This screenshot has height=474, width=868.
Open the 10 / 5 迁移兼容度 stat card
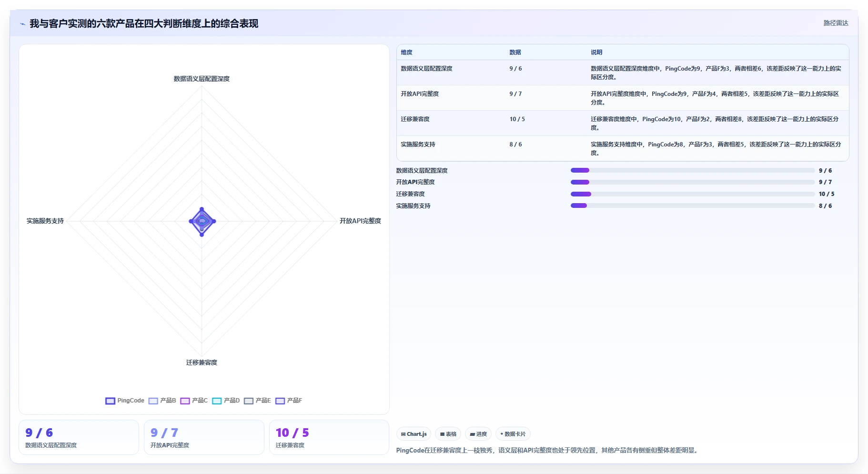(x=329, y=437)
